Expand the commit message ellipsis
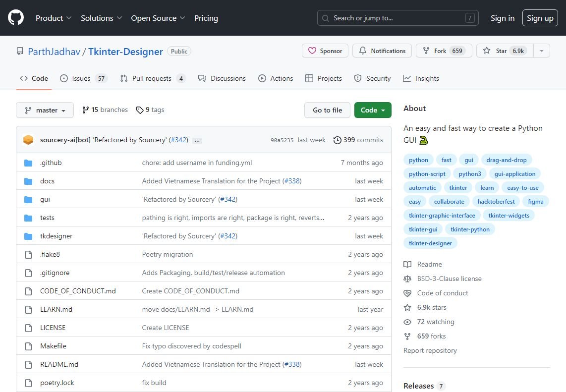The image size is (566, 392). 197,140
